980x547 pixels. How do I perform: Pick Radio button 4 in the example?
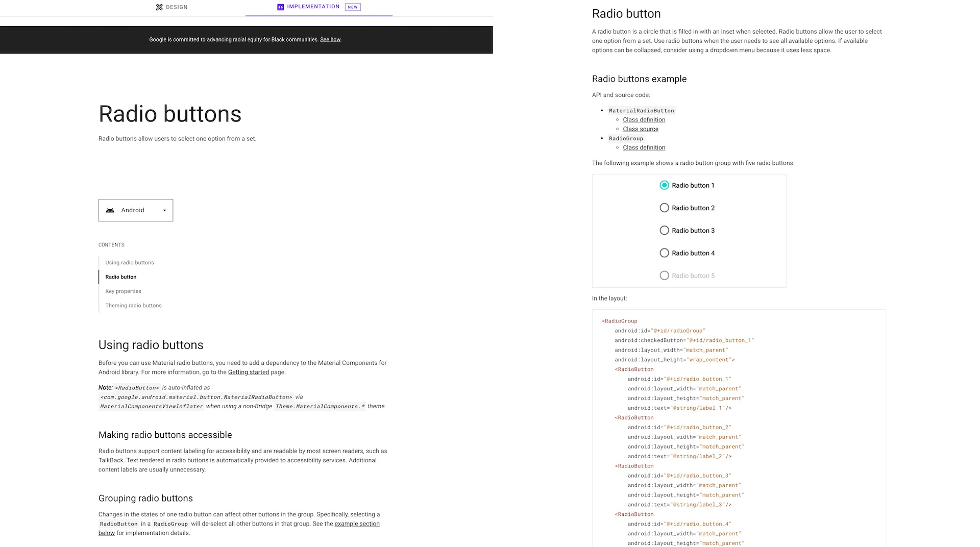tap(664, 253)
